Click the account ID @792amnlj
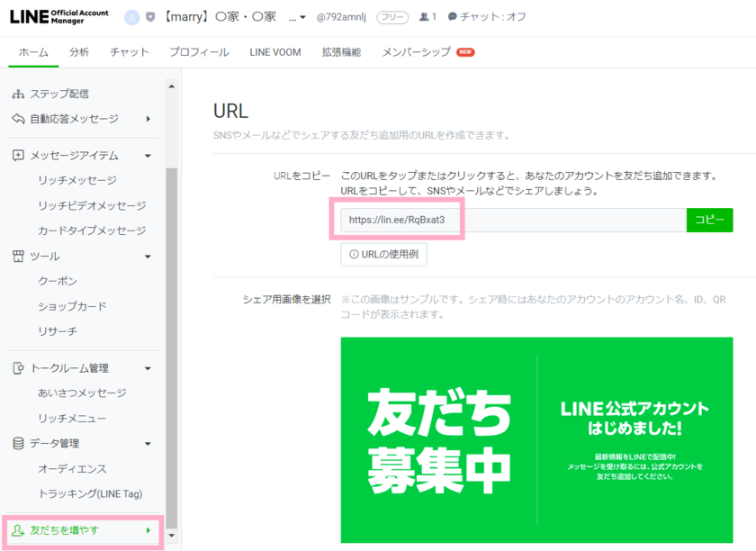Screen dimensions: 756x551 coord(341,17)
